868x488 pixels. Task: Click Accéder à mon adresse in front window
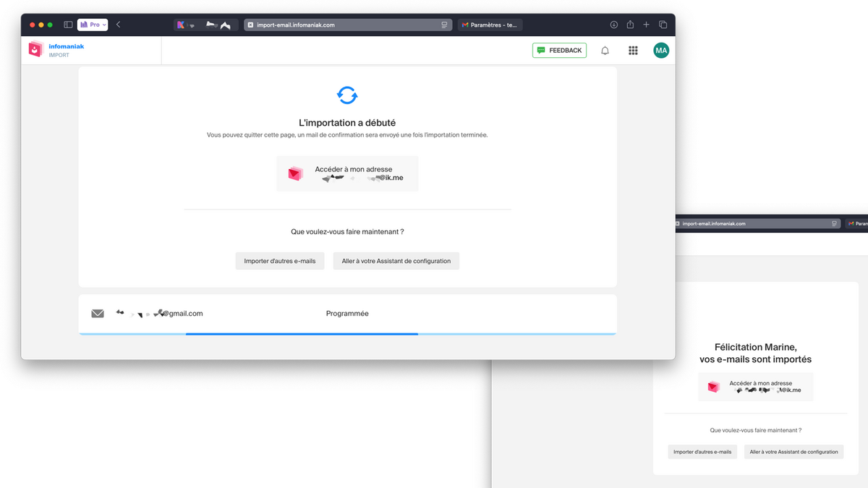point(347,174)
